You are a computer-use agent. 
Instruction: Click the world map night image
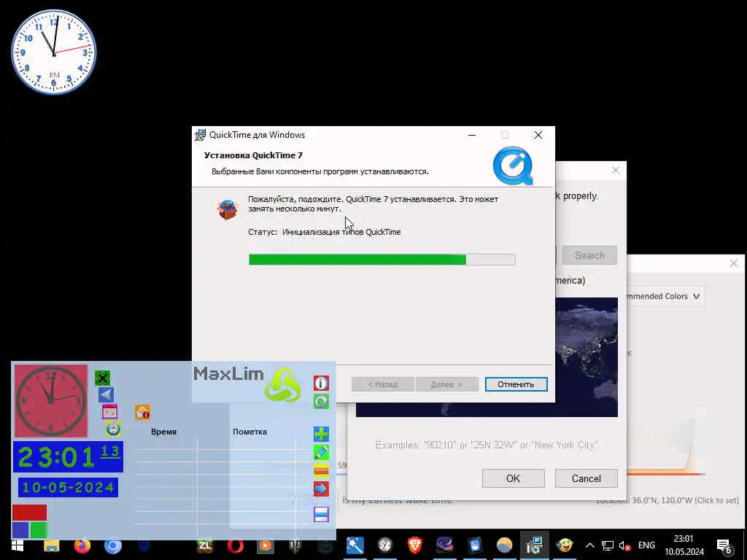point(587,357)
